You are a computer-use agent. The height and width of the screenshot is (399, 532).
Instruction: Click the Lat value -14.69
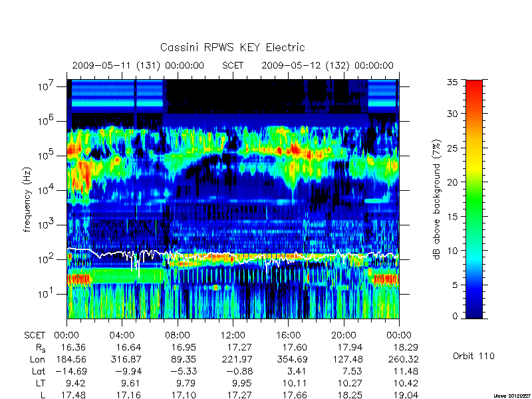[x=71, y=371]
